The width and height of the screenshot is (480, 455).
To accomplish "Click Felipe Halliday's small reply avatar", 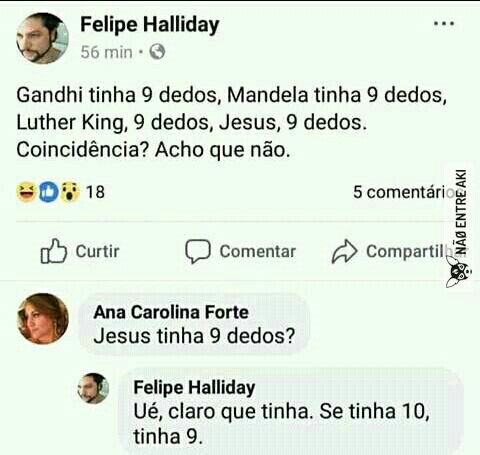I will (93, 388).
